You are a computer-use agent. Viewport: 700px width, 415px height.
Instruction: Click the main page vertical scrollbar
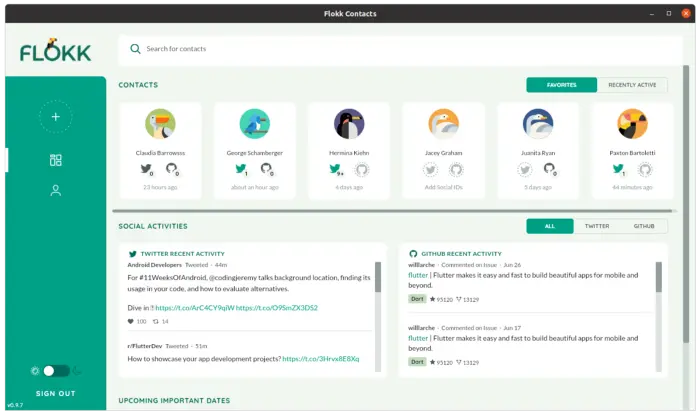(686, 204)
